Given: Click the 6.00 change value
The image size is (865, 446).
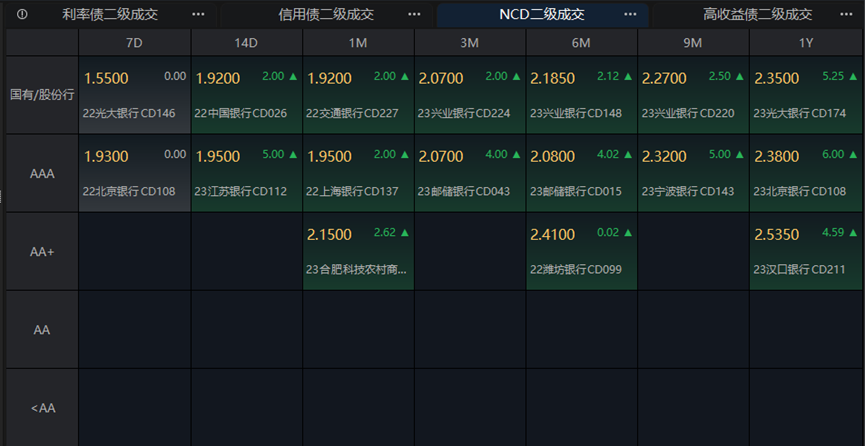Looking at the screenshot, I should coord(833,155).
